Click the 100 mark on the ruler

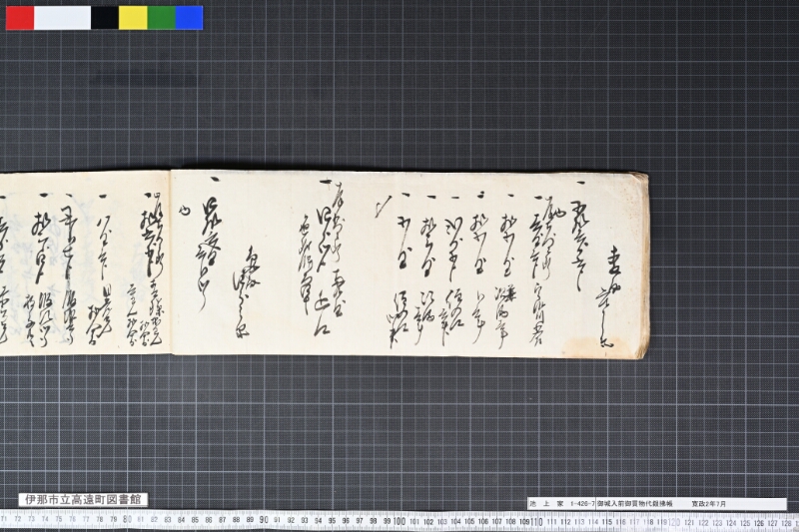coord(399,521)
